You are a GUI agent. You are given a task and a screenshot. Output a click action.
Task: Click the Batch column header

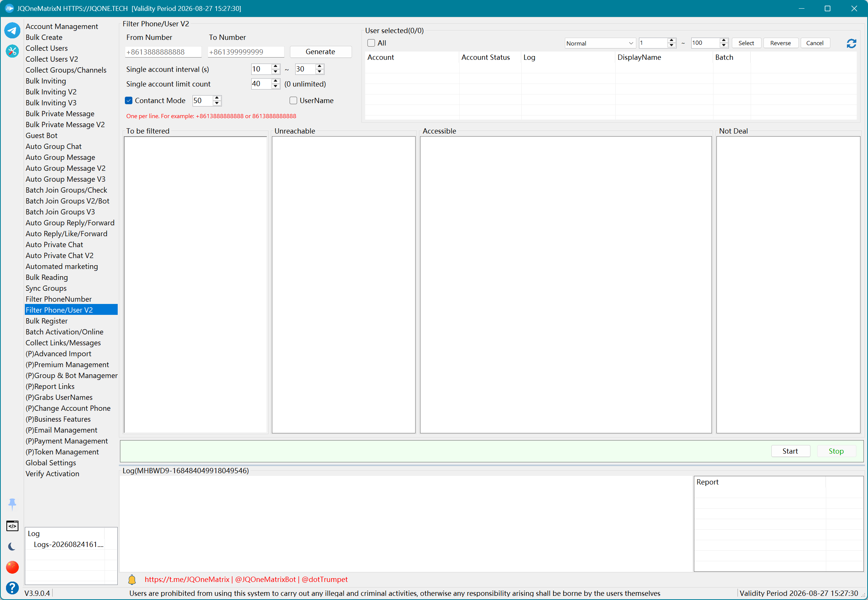tap(731, 57)
